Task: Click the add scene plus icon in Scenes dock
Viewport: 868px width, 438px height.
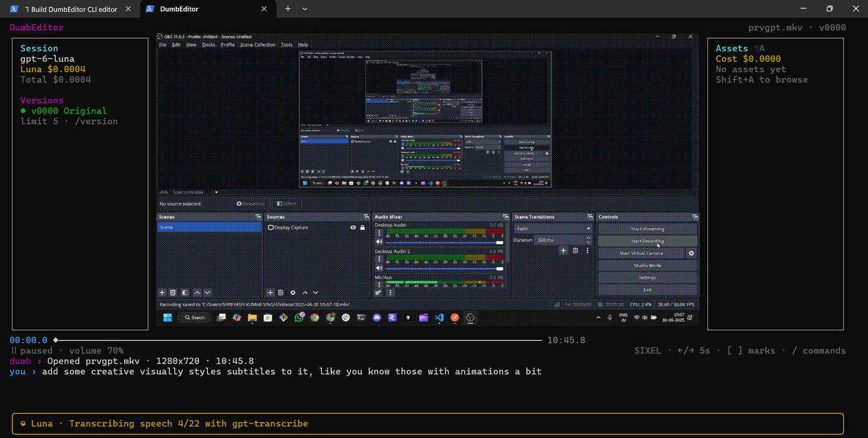Action: coord(161,293)
